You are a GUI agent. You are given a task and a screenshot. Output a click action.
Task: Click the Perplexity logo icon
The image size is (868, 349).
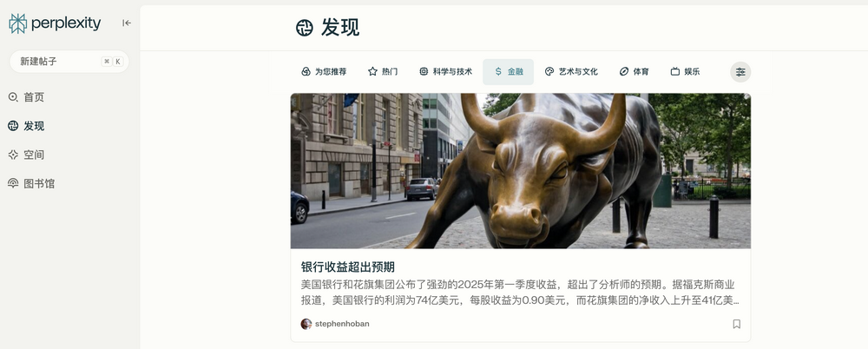click(x=17, y=23)
